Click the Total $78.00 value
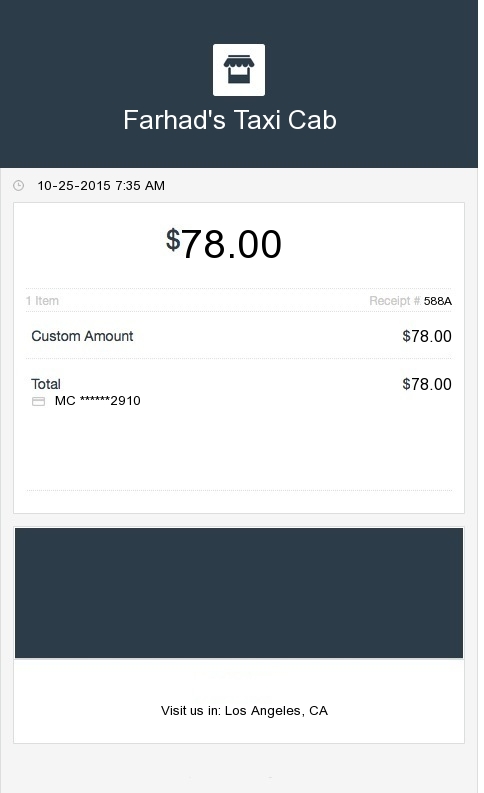The width and height of the screenshot is (484, 793). (x=427, y=384)
